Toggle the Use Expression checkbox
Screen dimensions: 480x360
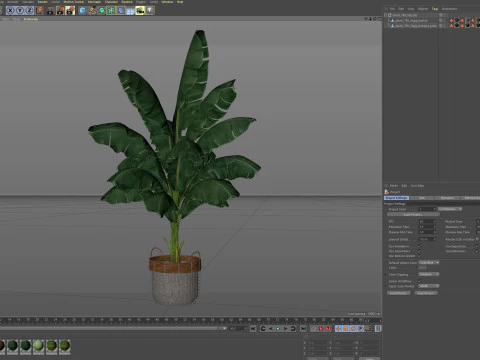(x=477, y=246)
